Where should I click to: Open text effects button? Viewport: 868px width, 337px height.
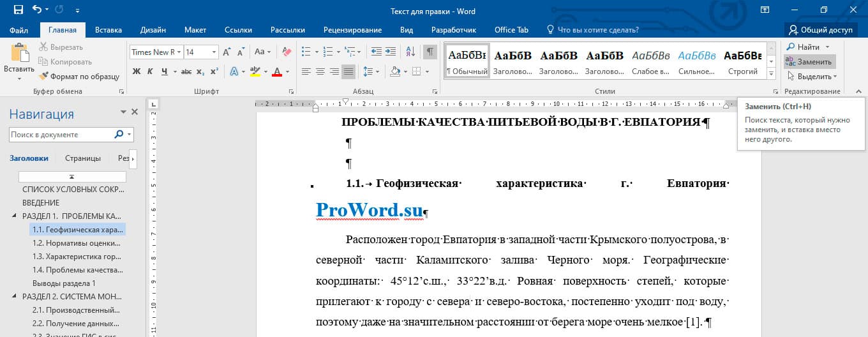234,71
